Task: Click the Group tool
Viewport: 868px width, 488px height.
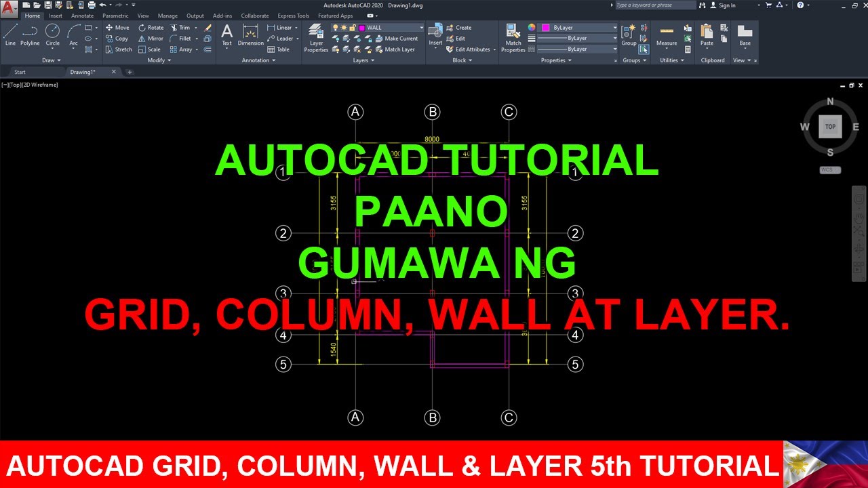Action: coord(629,35)
